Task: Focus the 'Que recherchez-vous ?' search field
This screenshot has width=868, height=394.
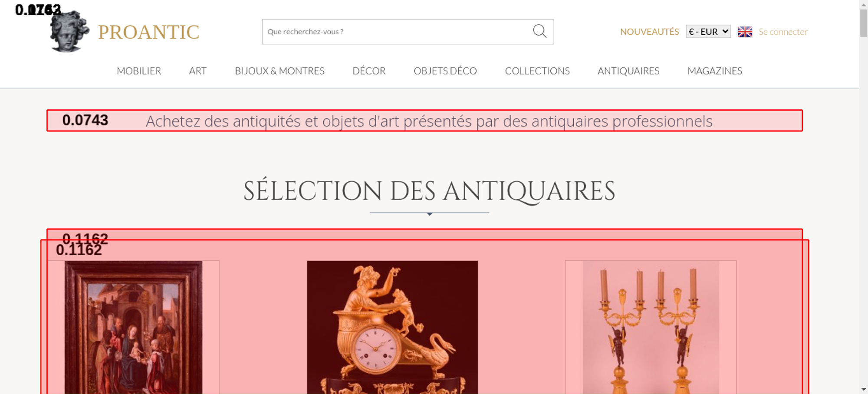Action: coord(397,32)
